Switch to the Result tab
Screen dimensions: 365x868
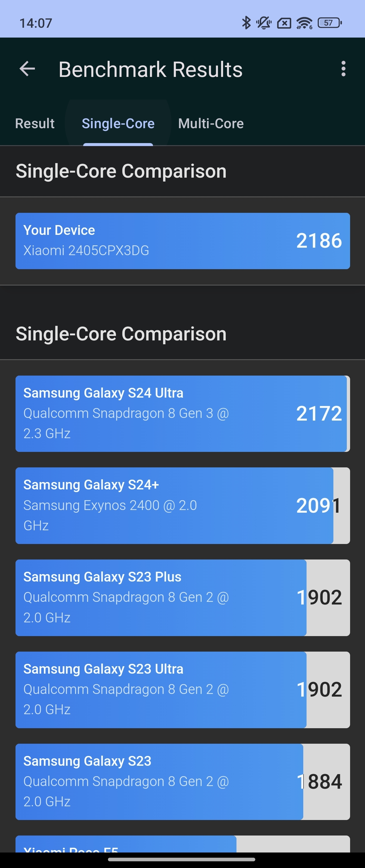tap(35, 123)
